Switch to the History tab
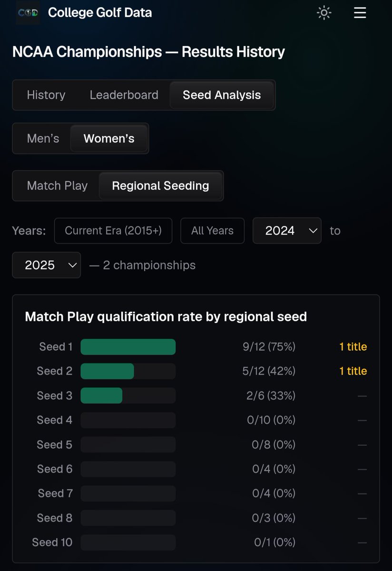The image size is (392, 571). 46,95
